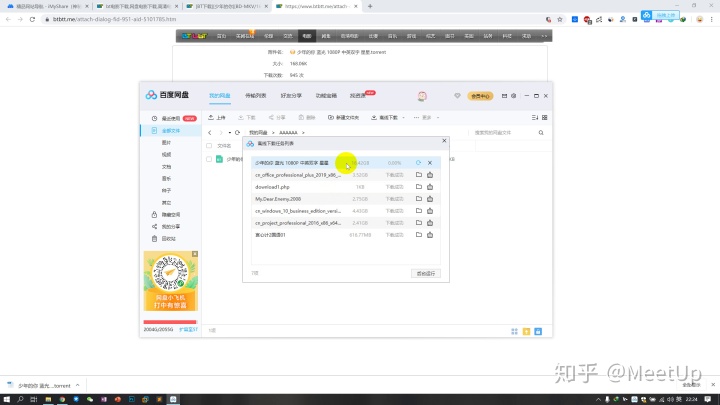Delete the My.Dear.Enemy.2008 task

430,199
